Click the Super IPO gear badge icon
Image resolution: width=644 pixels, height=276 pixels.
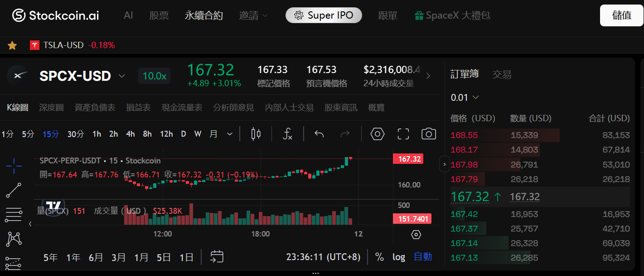[299, 15]
